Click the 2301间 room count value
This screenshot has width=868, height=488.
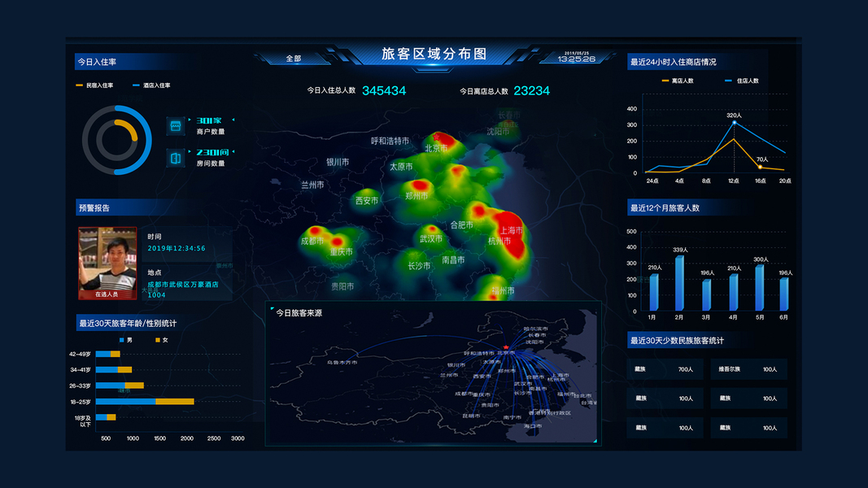[x=212, y=152]
